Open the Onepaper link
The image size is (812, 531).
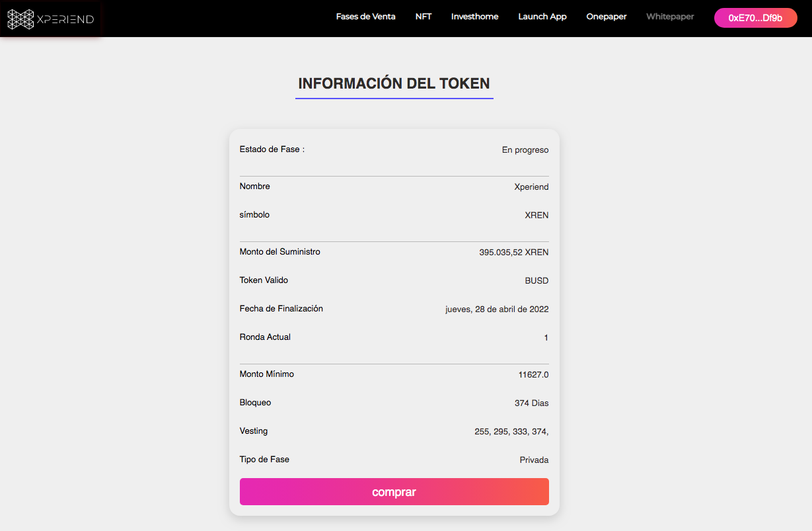point(607,17)
